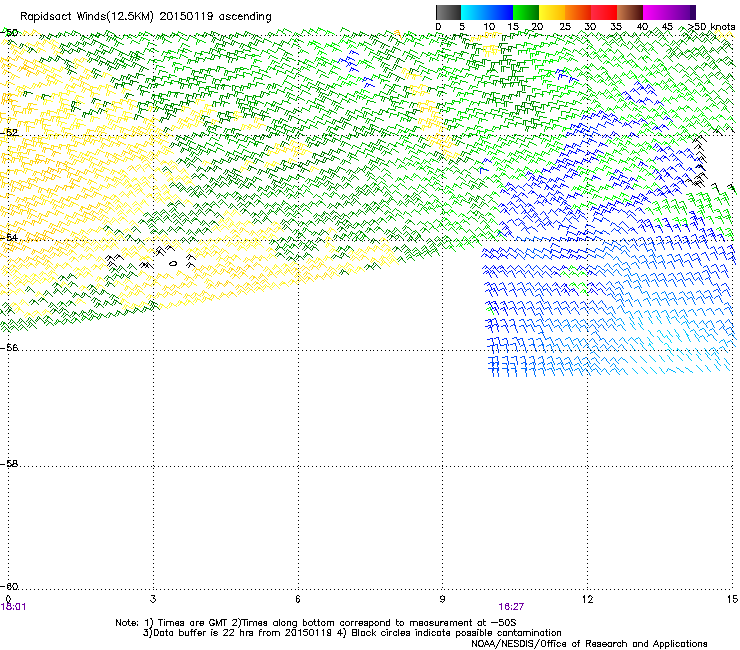Click the -60 latitude axis label
This screenshot has height=650, width=740.
tap(10, 586)
